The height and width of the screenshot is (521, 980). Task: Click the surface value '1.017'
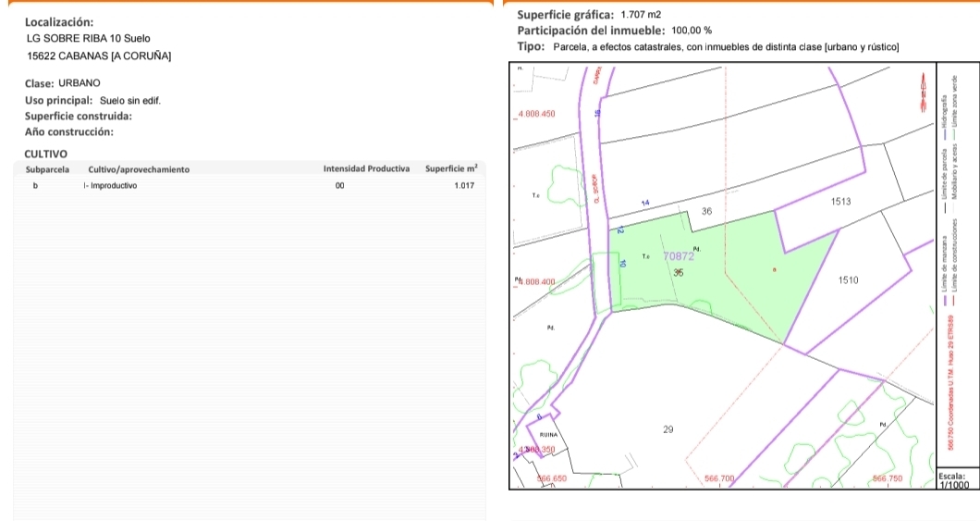pos(464,186)
